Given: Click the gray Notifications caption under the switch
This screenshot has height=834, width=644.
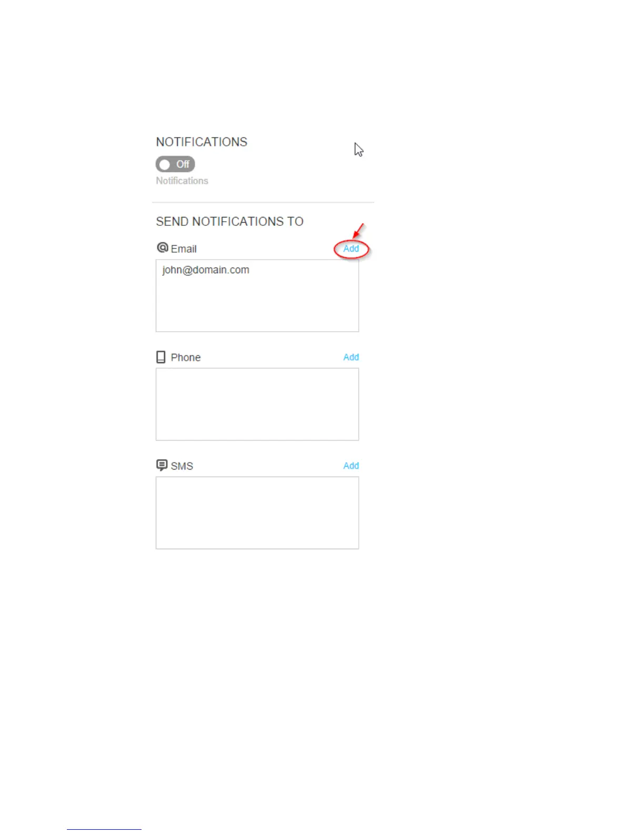Looking at the screenshot, I should [x=182, y=181].
